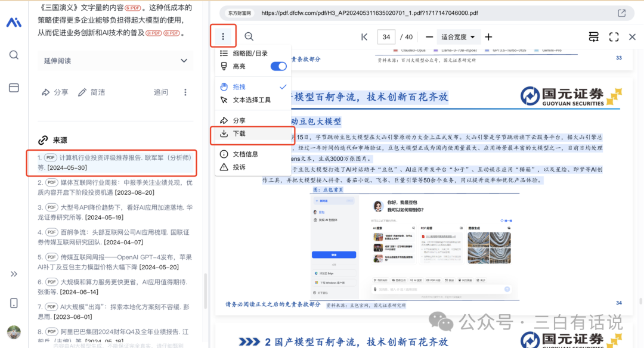Image resolution: width=644 pixels, height=348 pixels.
Task: Open source 3 大型号API降价趋势下
Action: (114, 212)
